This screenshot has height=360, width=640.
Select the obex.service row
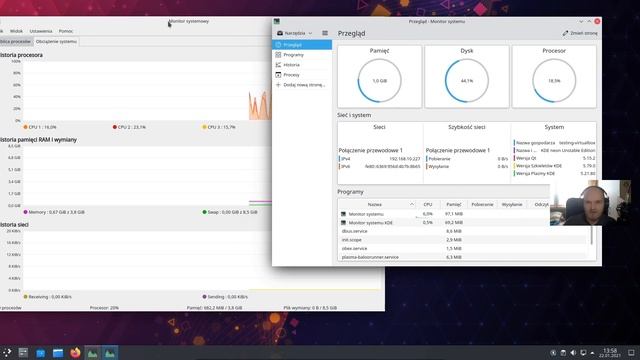coord(463,248)
